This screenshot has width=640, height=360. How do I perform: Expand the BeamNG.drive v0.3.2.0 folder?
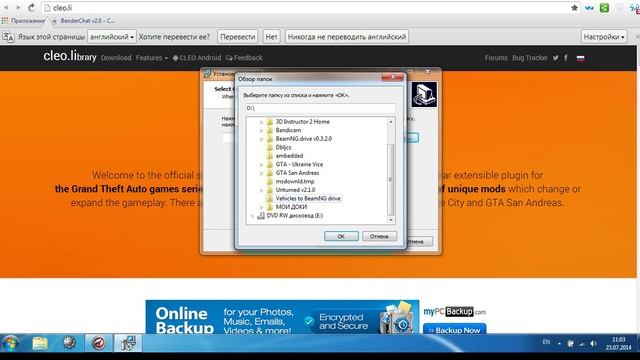click(262, 139)
